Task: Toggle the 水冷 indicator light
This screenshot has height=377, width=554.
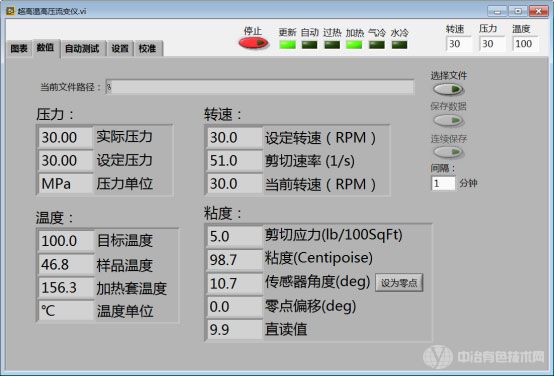Action: tap(399, 45)
